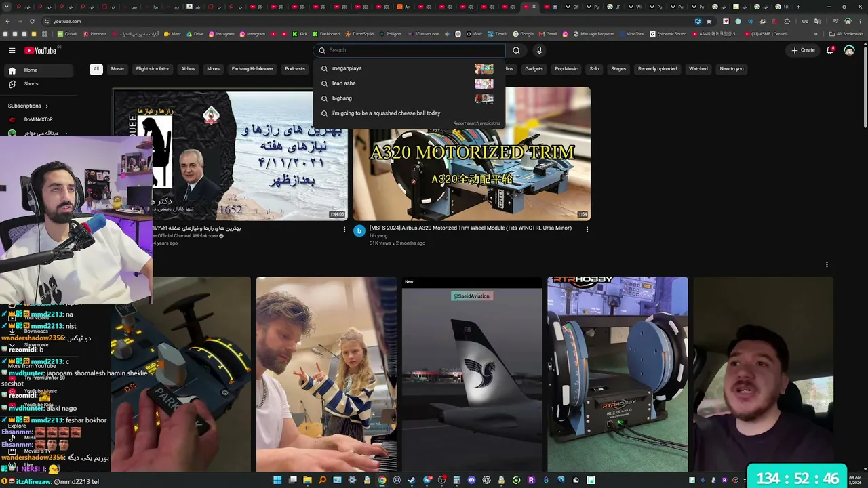Filter by Flight simulator chip
Image resolution: width=868 pixels, height=488 pixels.
153,68
